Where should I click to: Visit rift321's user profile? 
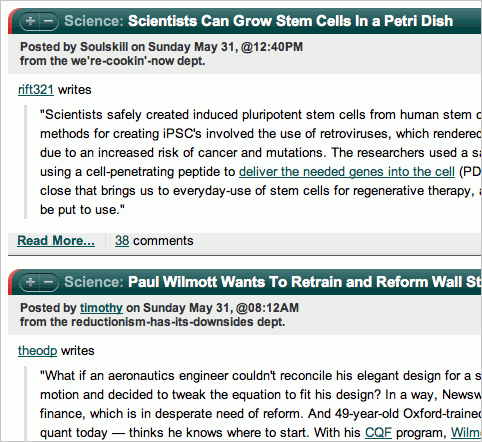[x=36, y=90]
